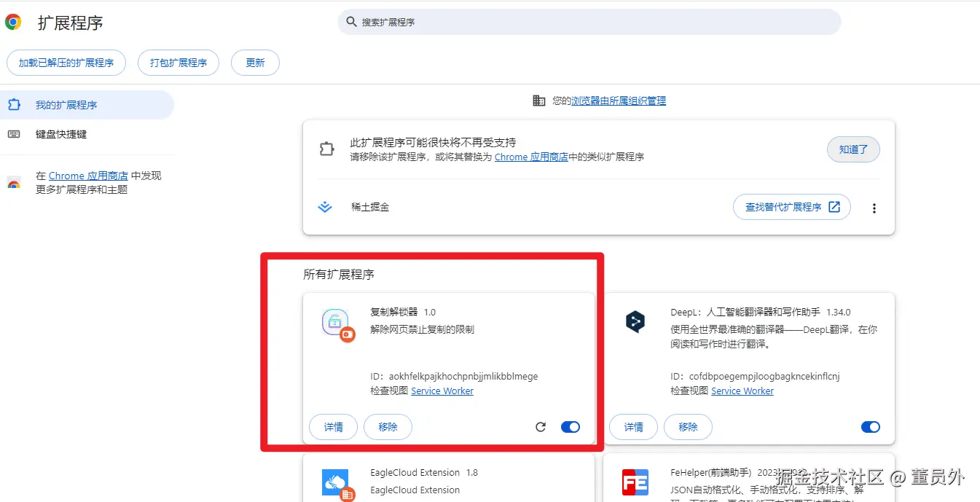Focus the 搜索扩展程序 search field

[x=589, y=22]
